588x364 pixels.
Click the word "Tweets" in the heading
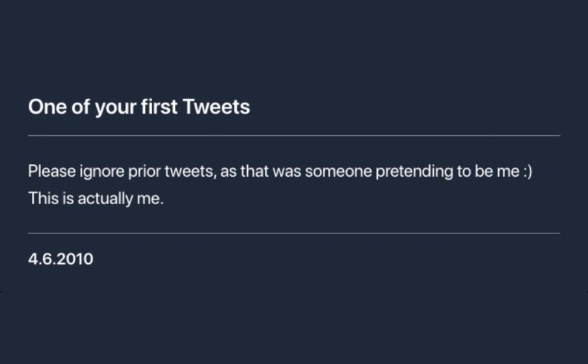tap(217, 107)
